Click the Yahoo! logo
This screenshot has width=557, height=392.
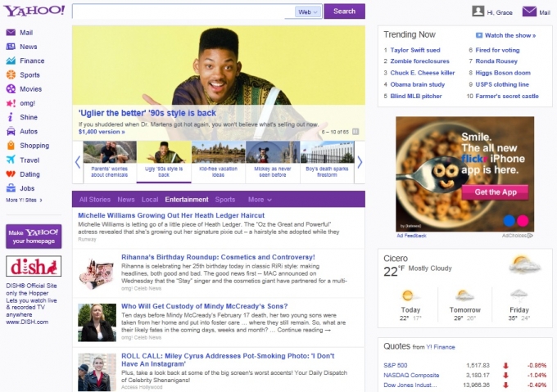pyautogui.click(x=34, y=11)
